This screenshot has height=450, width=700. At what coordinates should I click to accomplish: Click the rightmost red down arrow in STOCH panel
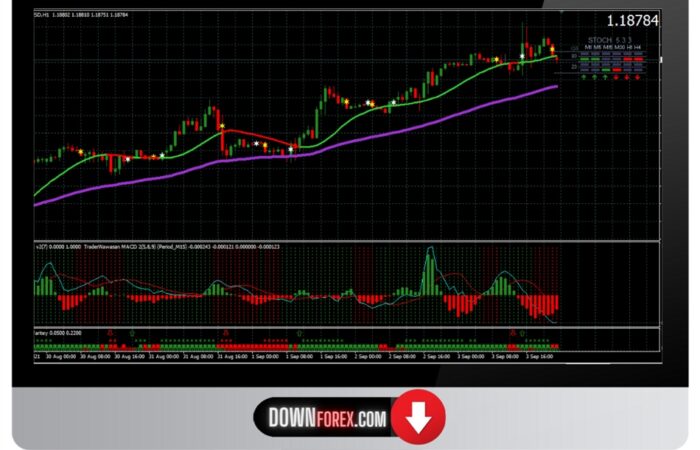point(638,76)
